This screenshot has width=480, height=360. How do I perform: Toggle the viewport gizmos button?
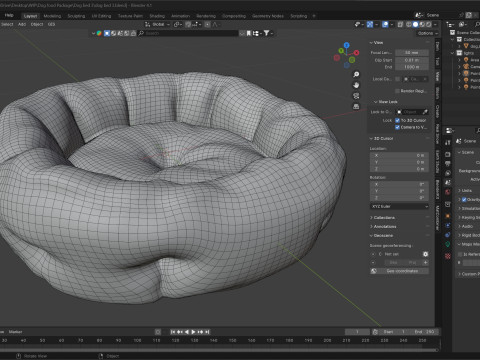pos(370,24)
